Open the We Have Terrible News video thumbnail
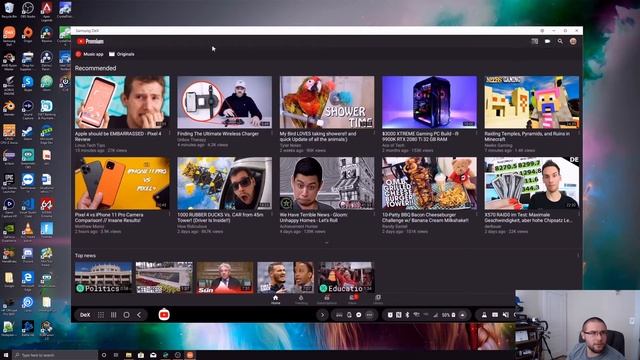This screenshot has height=360, width=640. tap(327, 183)
